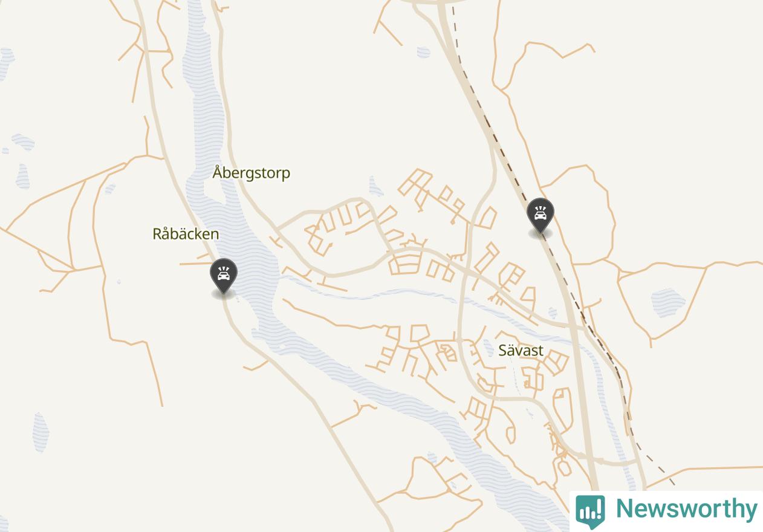This screenshot has width=763, height=532.
Task: Click the Sävast place label
Action: coord(521,351)
